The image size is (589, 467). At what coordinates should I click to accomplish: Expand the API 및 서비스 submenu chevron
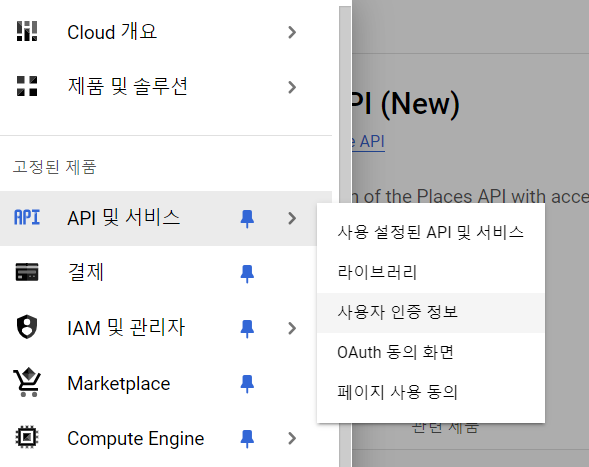tap(292, 218)
